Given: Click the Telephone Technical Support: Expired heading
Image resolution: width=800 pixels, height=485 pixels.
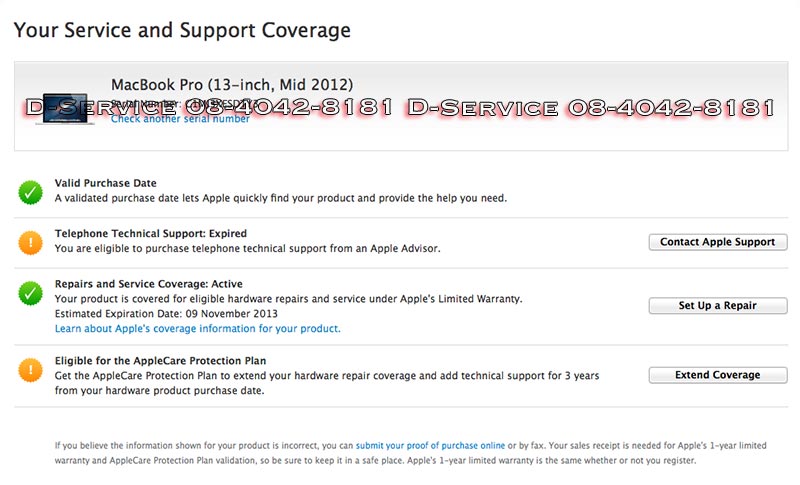Looking at the screenshot, I should click(150, 234).
